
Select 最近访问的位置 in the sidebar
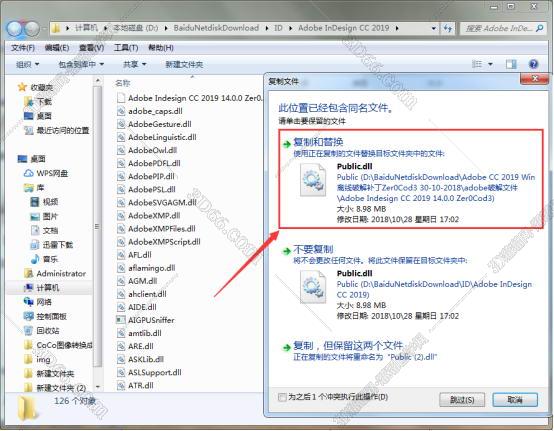click(x=57, y=130)
